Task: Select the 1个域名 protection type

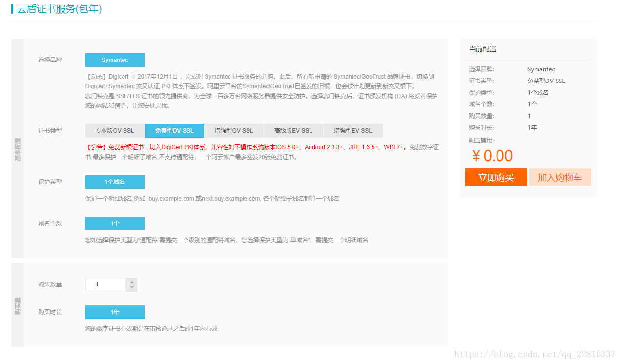Action: (115, 182)
